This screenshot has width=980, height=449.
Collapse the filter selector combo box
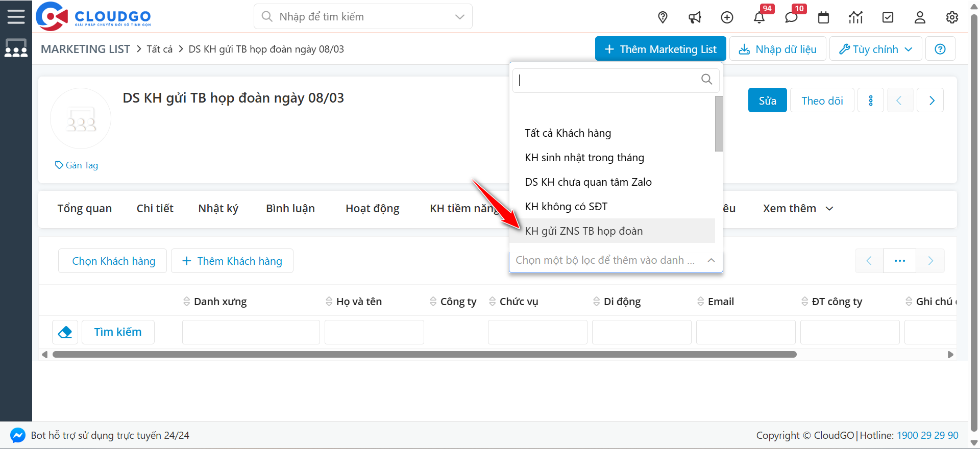(x=616, y=260)
